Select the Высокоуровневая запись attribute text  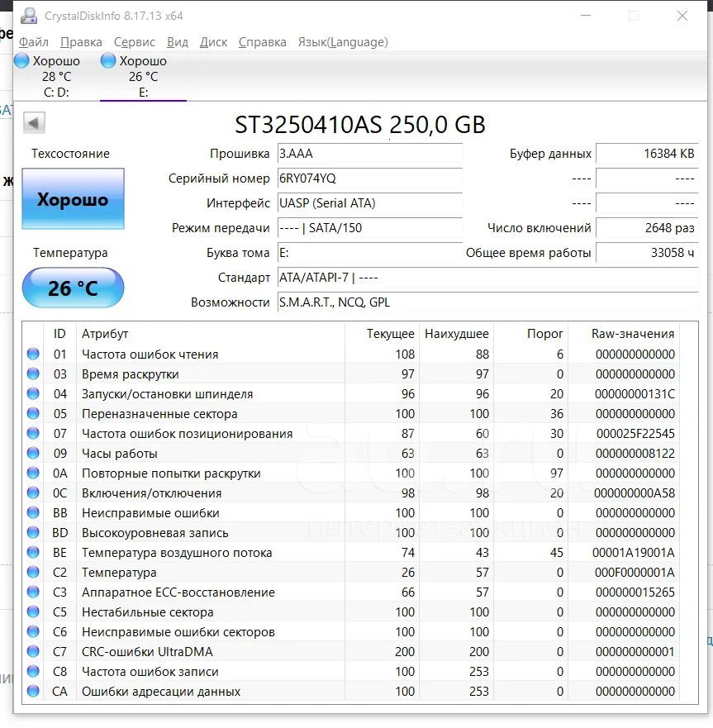point(155,533)
